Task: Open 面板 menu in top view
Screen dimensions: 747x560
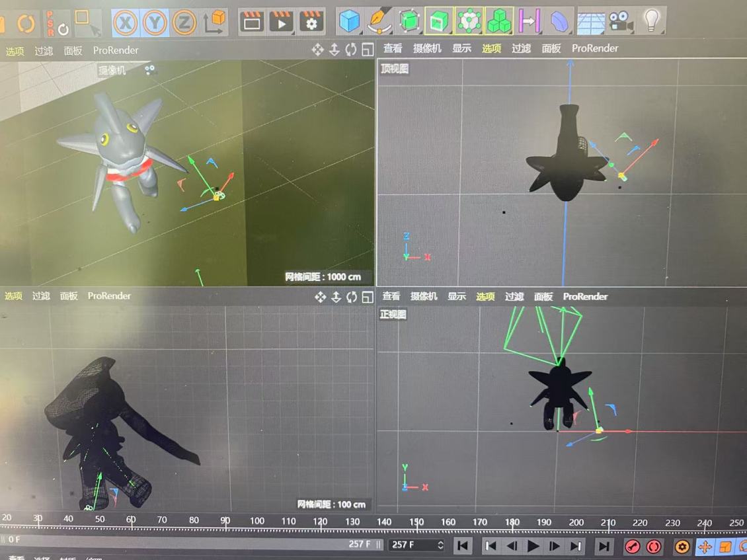Action: click(551, 48)
